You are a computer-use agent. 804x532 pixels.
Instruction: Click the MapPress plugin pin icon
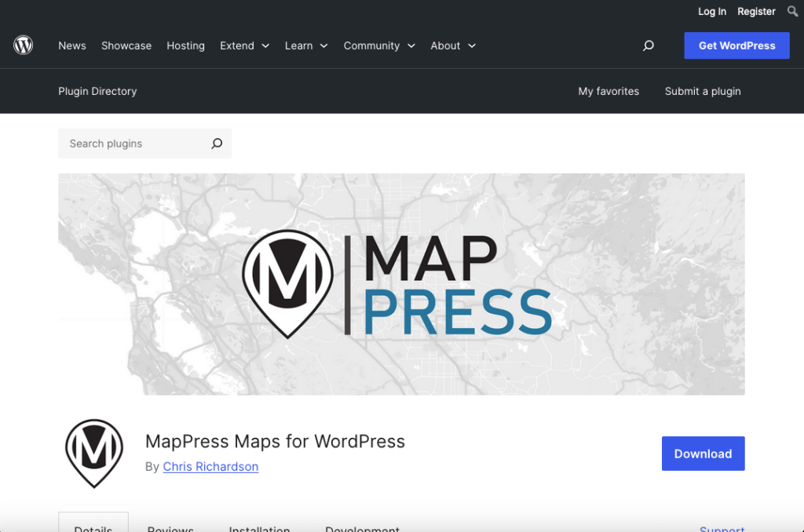point(94,454)
